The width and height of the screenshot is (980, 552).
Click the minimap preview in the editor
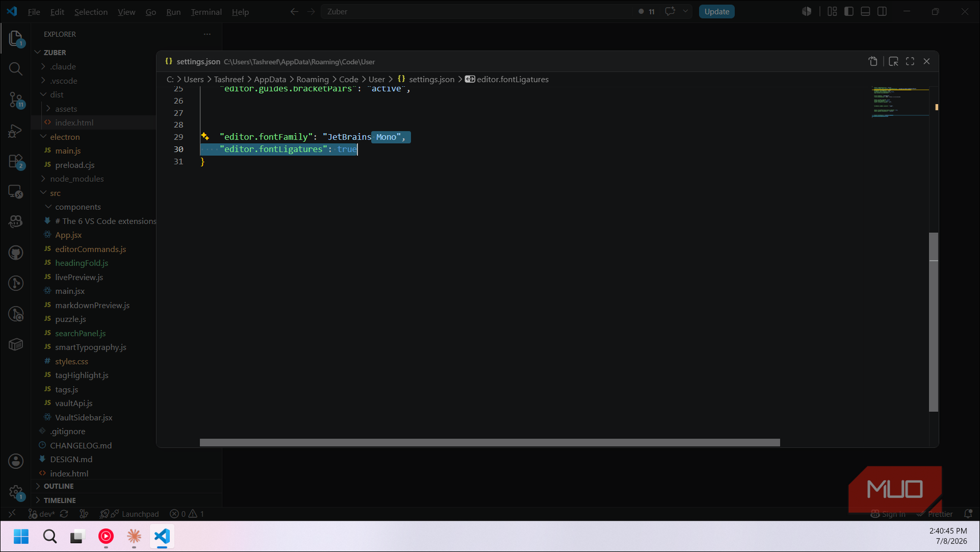[900, 102]
